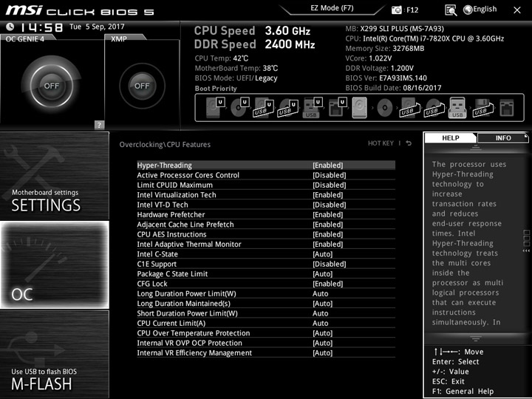Open Internal VR OVP OCP Protection [Auto] option
The height and width of the screenshot is (399, 532).
pos(323,343)
